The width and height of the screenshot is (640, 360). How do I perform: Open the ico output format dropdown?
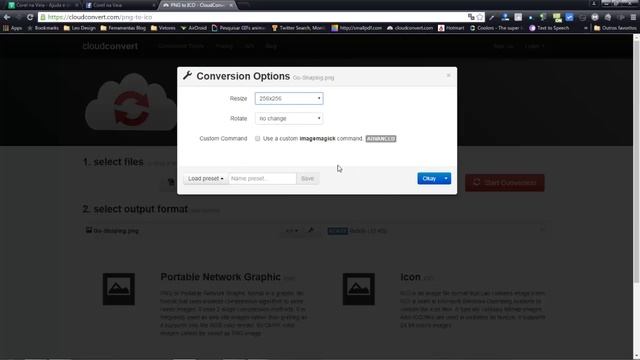click(x=291, y=231)
